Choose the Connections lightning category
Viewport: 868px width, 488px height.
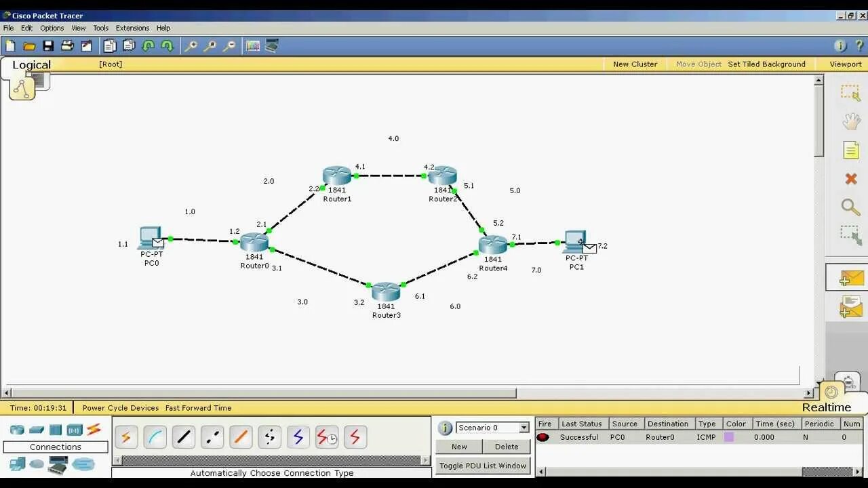click(94, 429)
